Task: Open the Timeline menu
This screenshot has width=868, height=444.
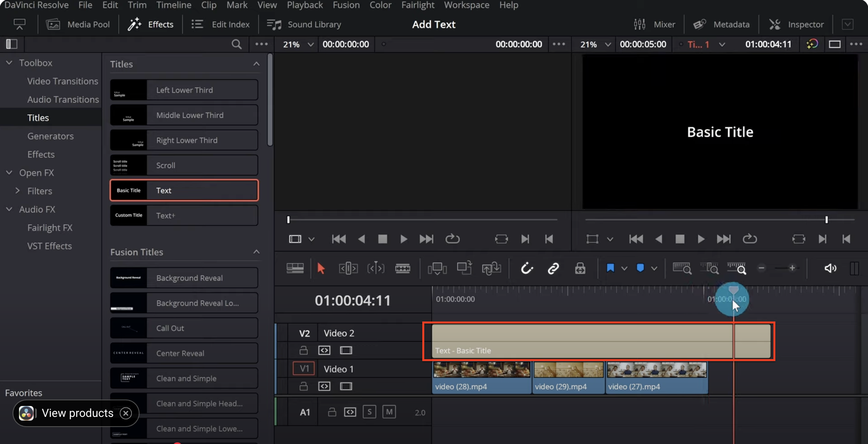Action: (174, 5)
